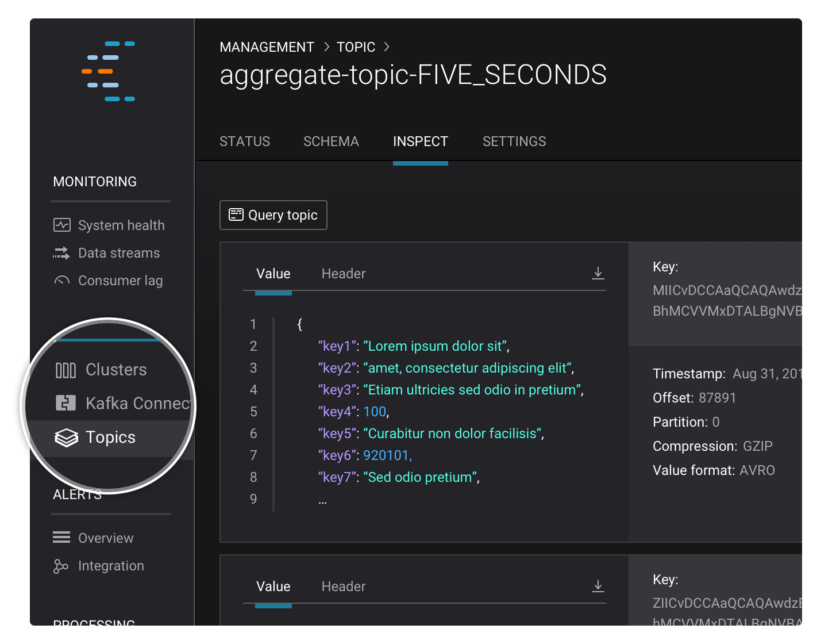Switch to the SCHEMA tab
840x644 pixels.
(331, 141)
